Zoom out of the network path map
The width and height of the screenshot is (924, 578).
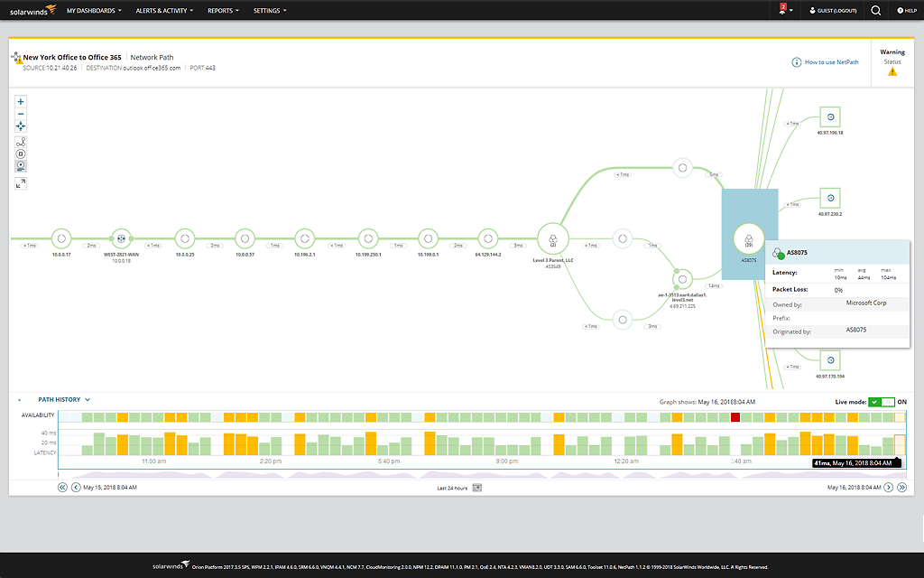tap(20, 114)
